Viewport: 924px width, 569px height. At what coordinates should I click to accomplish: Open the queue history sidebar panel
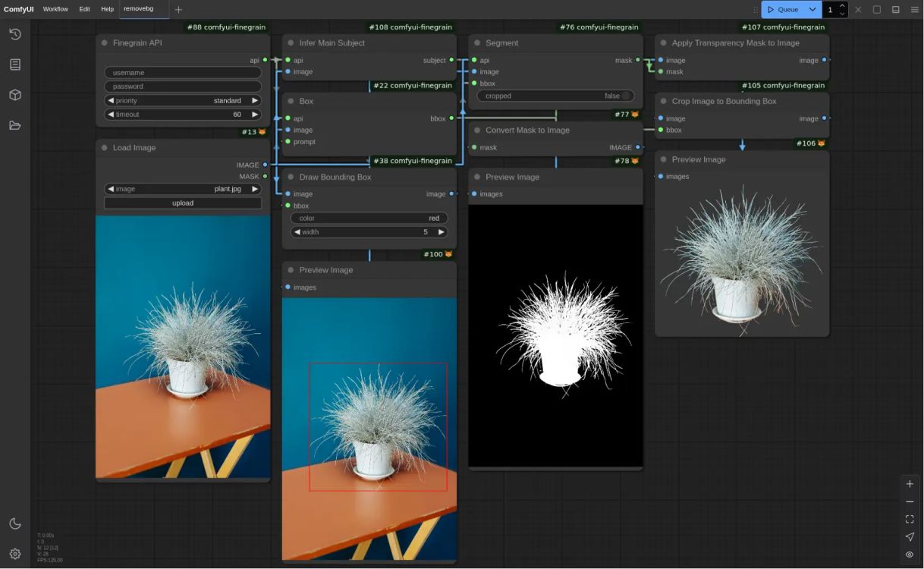pyautogui.click(x=15, y=34)
